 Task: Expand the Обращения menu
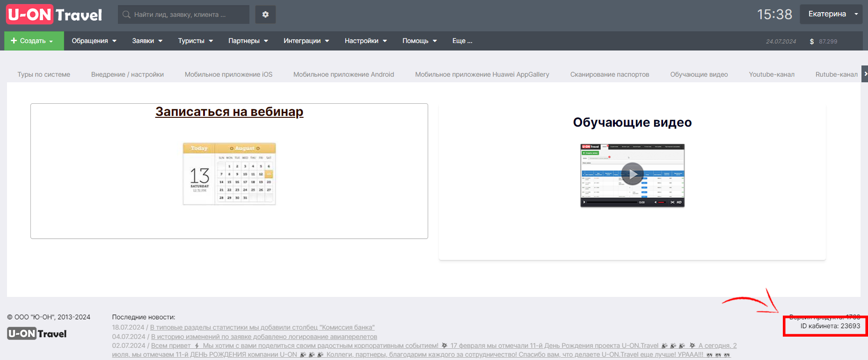(x=94, y=41)
